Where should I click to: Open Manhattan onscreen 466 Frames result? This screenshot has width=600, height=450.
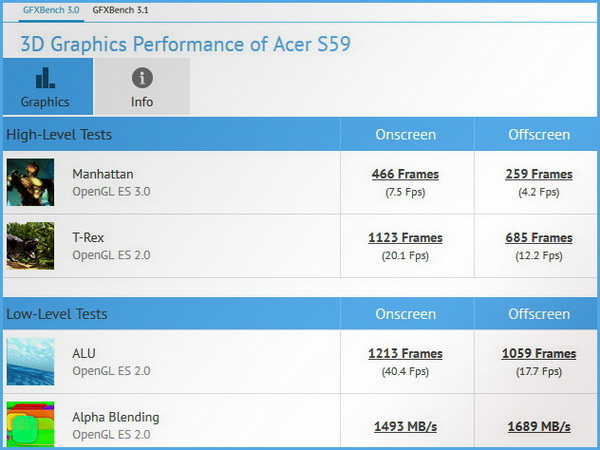coord(405,174)
